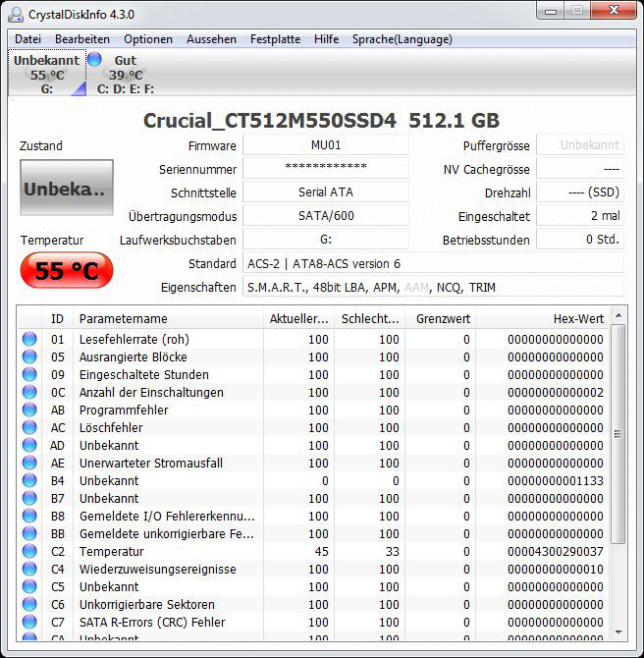Image resolution: width=644 pixels, height=658 pixels.
Task: Click the Unerwarteter Stromausfall parameter name
Action: 151,463
